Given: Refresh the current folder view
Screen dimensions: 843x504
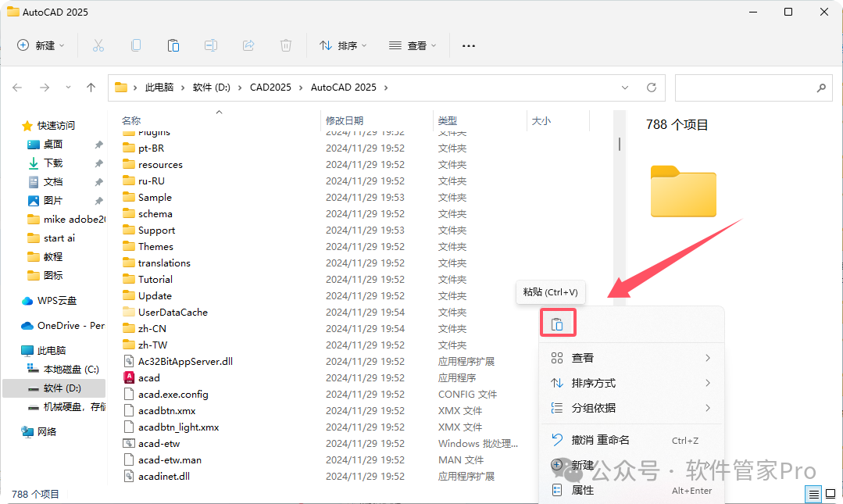Looking at the screenshot, I should click(x=652, y=88).
